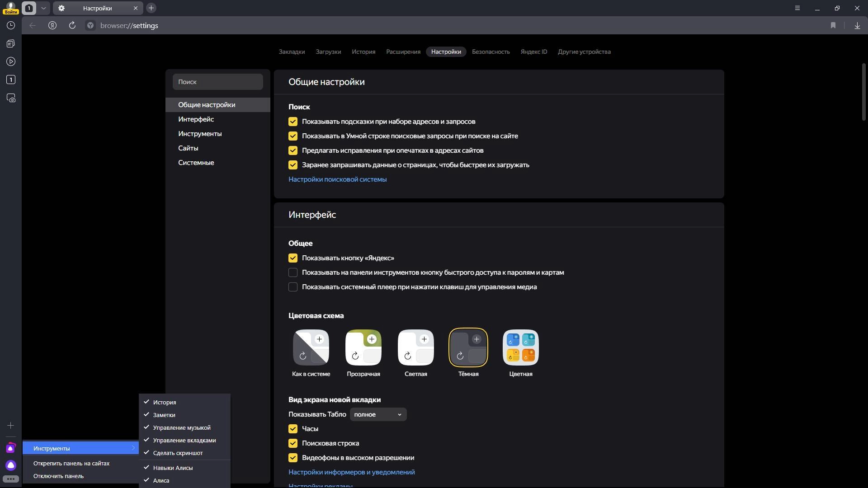This screenshot has height=488, width=868.
Task: Enable quick access button to passwords and cards
Action: [x=293, y=272]
